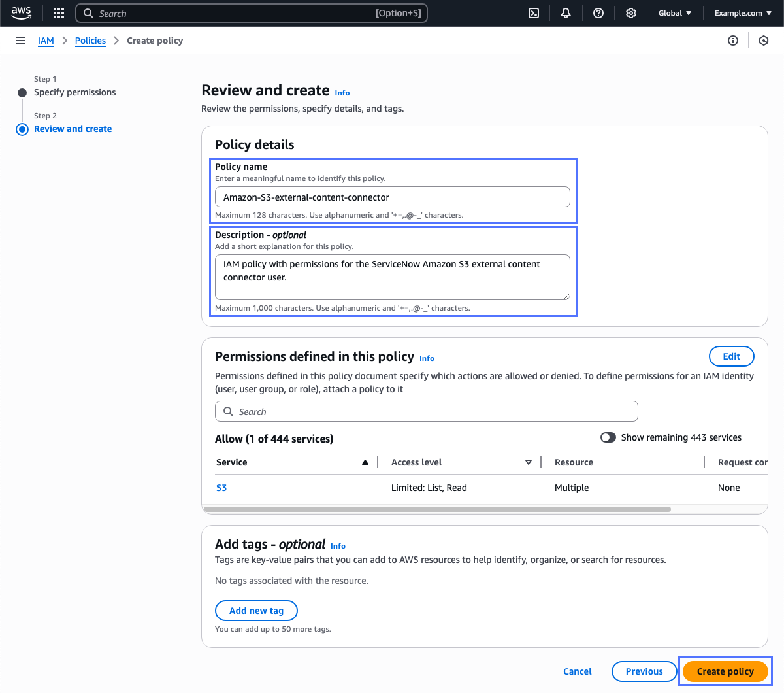Open Info link for Permissions defined
The image size is (784, 693).
click(x=427, y=358)
